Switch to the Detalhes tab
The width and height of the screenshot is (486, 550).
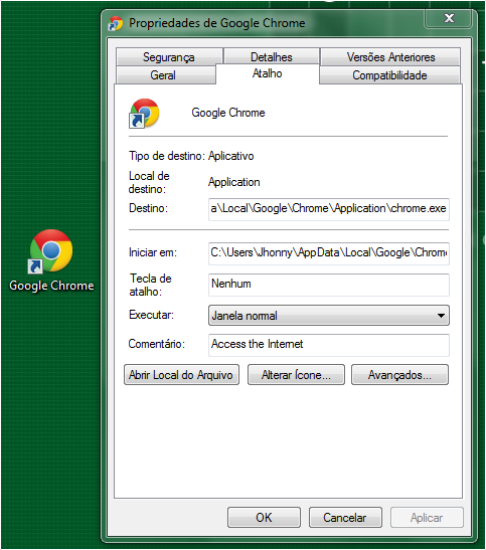click(x=271, y=57)
